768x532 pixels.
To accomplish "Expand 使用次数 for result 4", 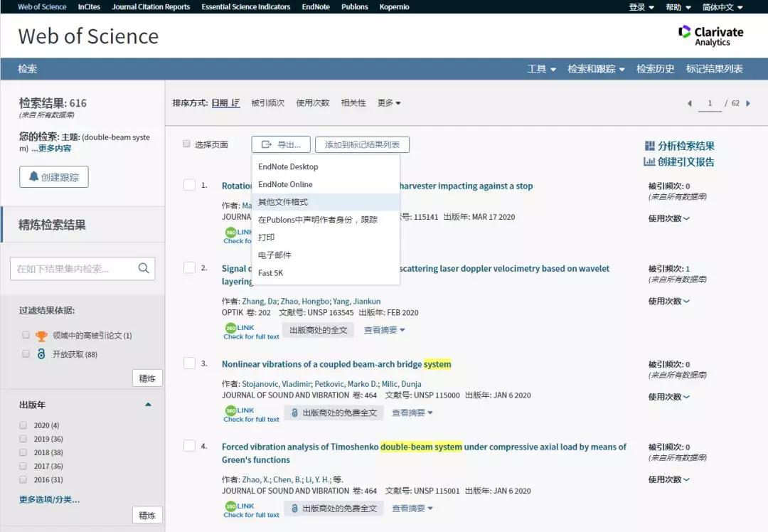I will [668, 479].
